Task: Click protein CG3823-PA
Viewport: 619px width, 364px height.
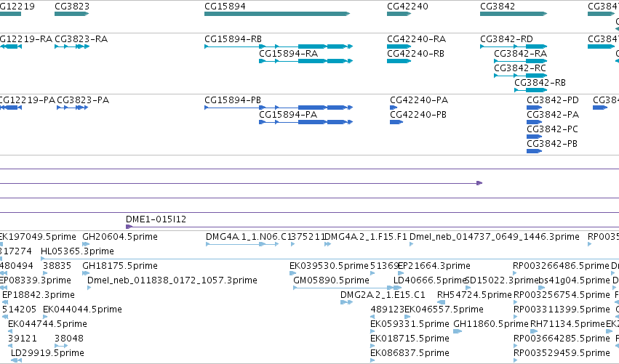Action: pos(83,100)
